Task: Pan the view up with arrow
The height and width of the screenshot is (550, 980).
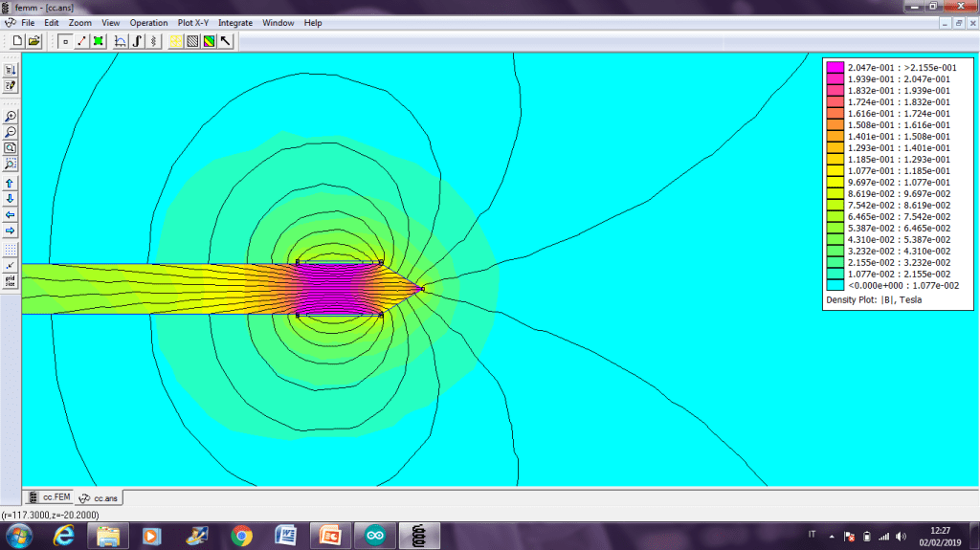Action: (11, 182)
